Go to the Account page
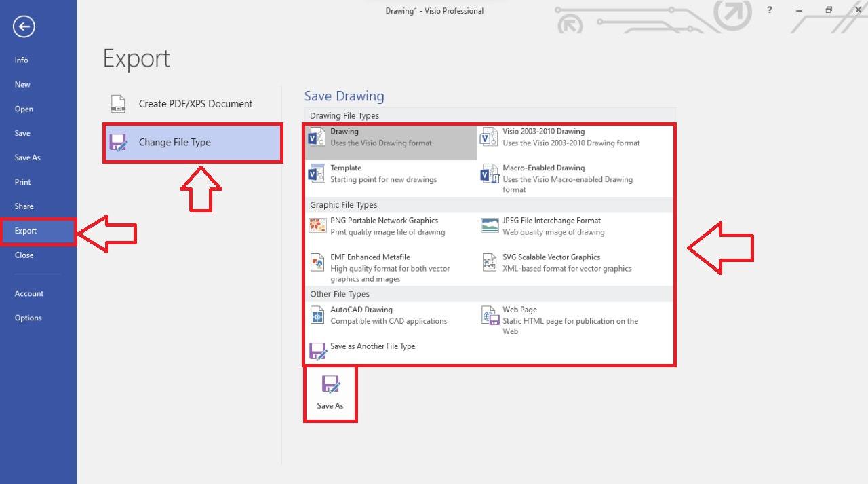 coord(29,293)
